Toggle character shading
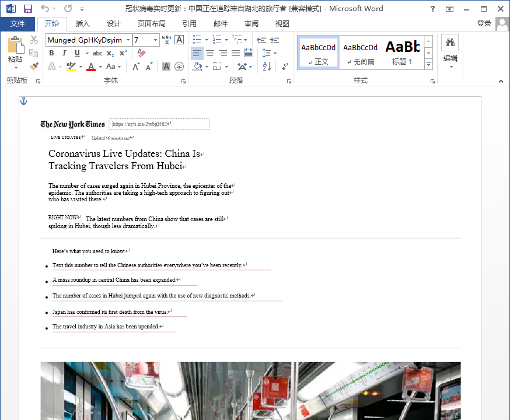The width and height of the screenshot is (510, 420). (x=166, y=66)
